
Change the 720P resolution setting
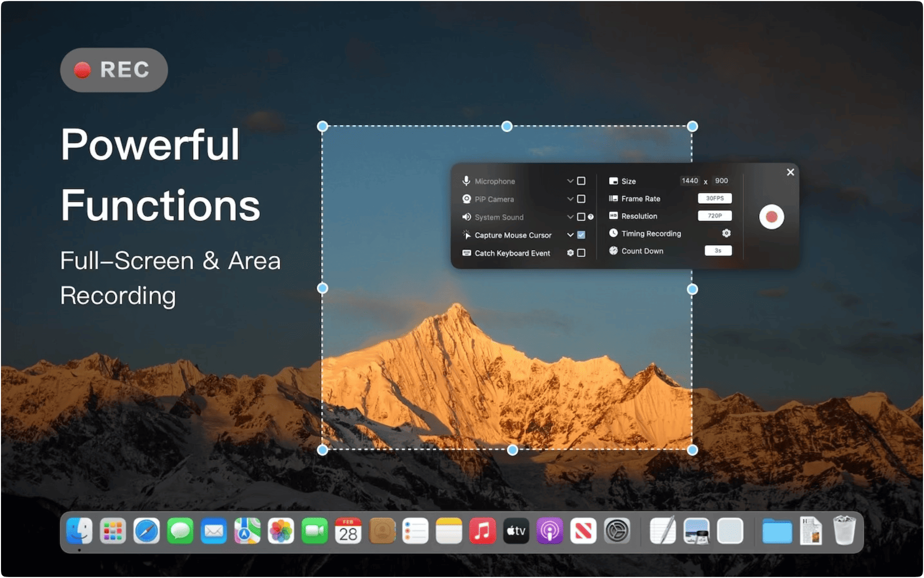[715, 216]
